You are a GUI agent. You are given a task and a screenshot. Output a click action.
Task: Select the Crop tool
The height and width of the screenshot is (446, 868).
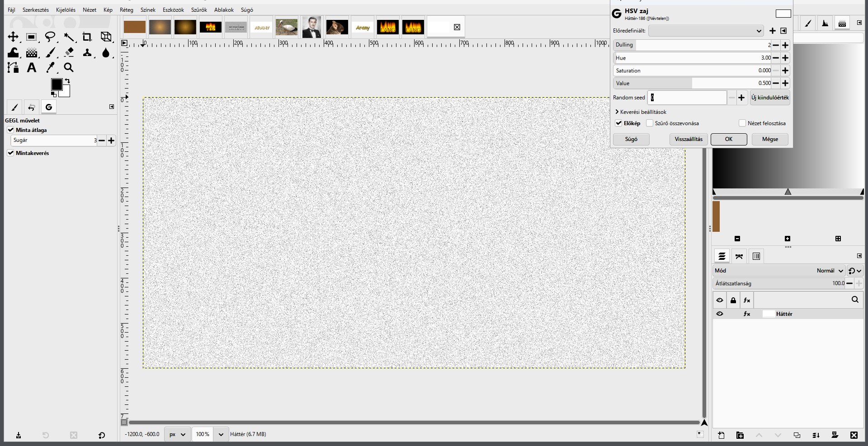click(x=87, y=37)
